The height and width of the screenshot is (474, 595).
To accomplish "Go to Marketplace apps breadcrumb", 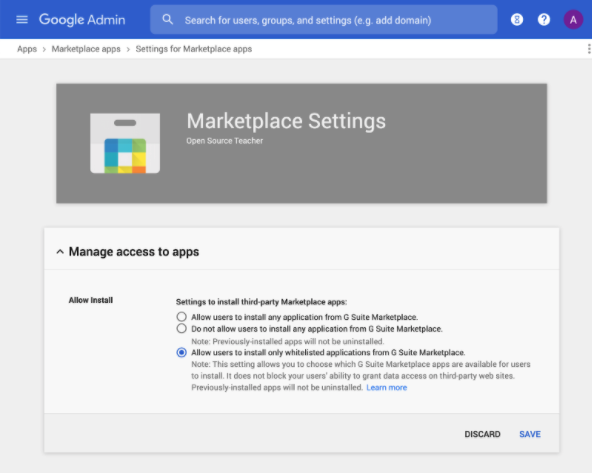I will 86,49.
